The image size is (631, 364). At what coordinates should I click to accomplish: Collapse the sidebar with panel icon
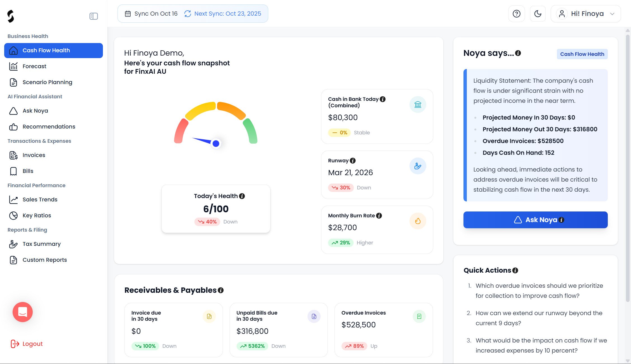[x=93, y=16]
